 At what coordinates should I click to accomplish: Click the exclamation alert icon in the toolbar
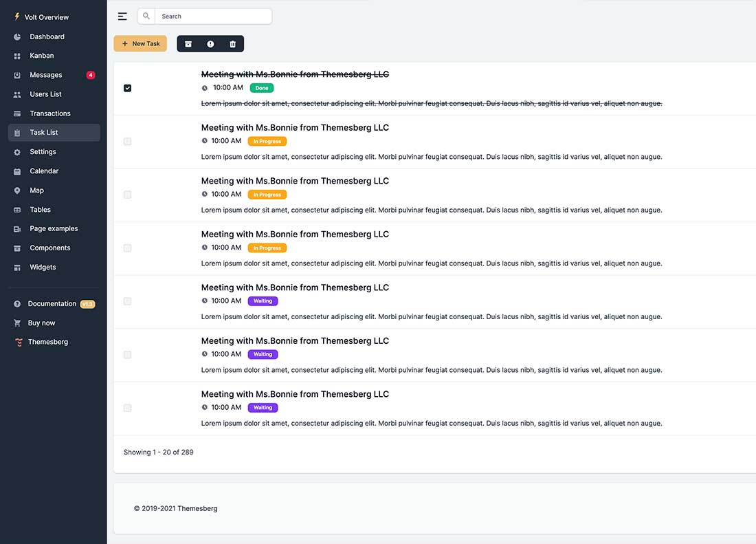tap(210, 43)
